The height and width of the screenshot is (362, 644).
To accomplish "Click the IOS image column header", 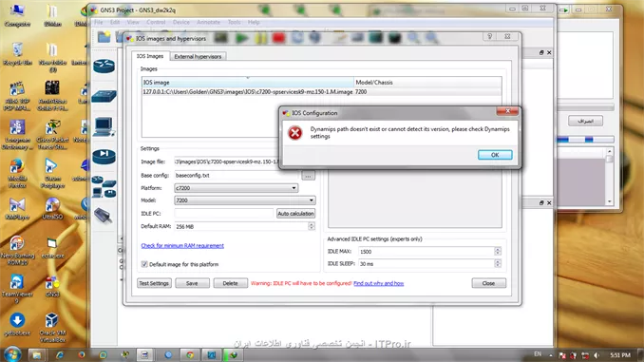I will (248, 82).
